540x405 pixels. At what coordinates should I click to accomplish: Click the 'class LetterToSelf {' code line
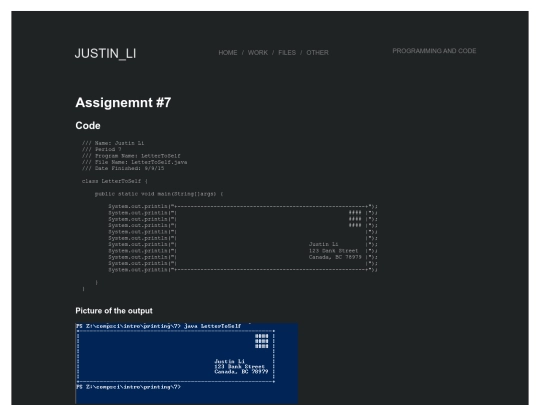tap(115, 181)
